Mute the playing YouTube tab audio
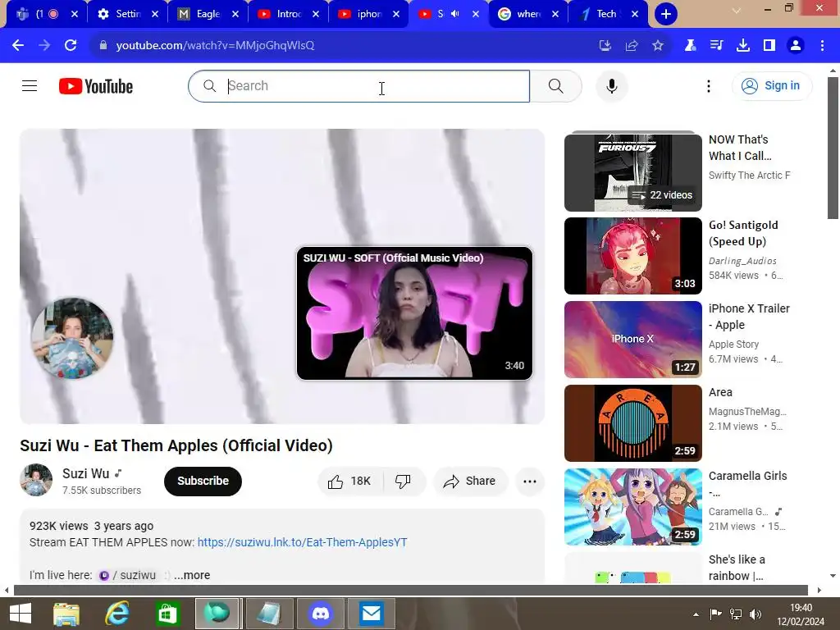The height and width of the screenshot is (630, 840). tap(455, 14)
